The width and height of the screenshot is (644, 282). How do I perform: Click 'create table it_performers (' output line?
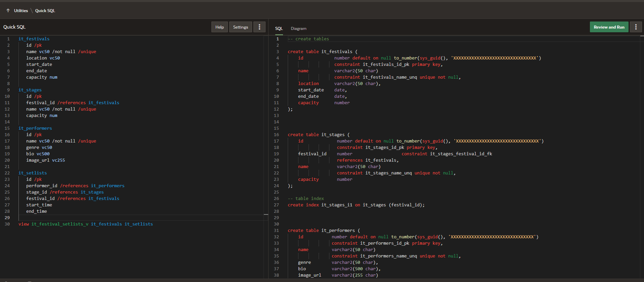point(324,231)
